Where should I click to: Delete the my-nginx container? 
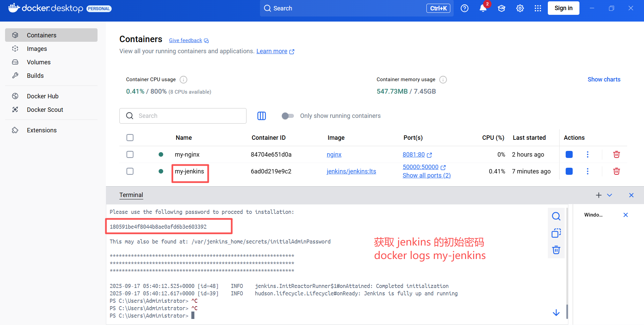coord(616,154)
